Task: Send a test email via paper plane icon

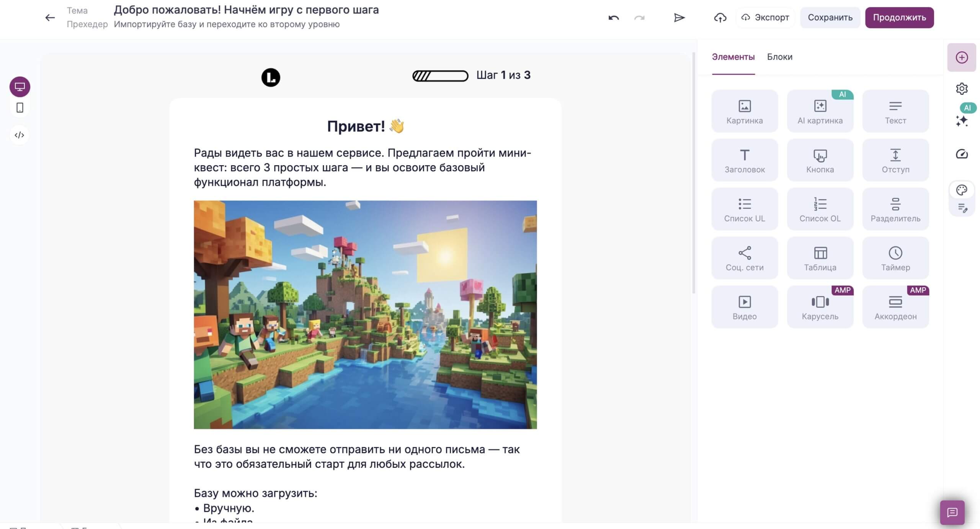Action: coord(679,18)
